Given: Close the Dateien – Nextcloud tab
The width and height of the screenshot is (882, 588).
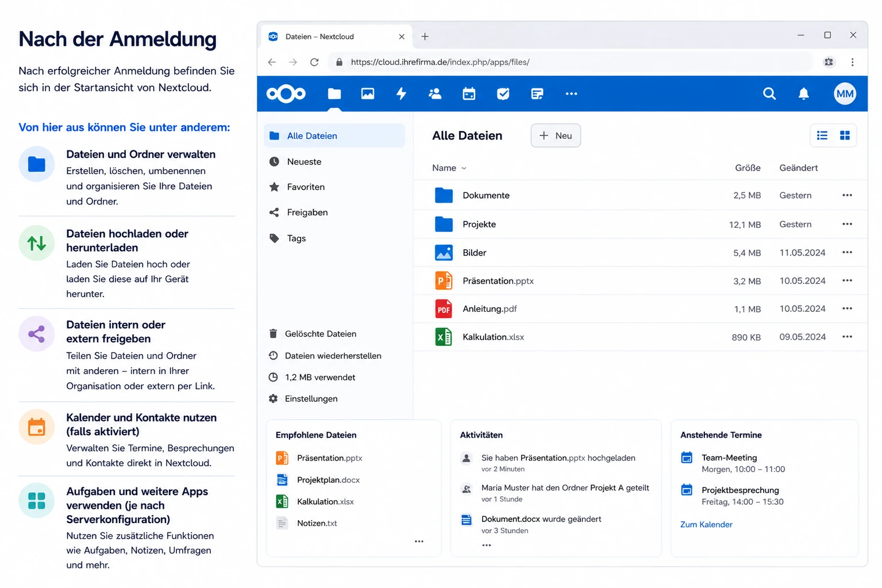Looking at the screenshot, I should [x=402, y=36].
